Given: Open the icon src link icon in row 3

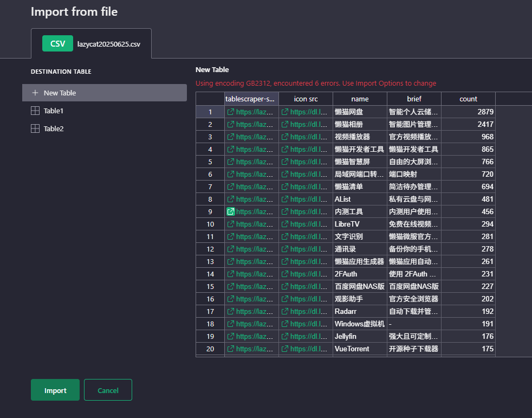Looking at the screenshot, I should pos(285,137).
